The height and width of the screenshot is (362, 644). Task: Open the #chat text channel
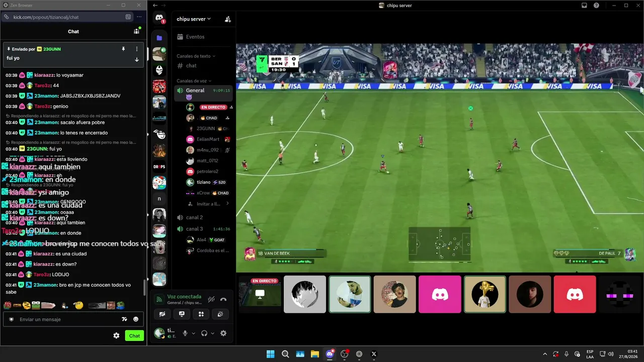click(x=203, y=66)
